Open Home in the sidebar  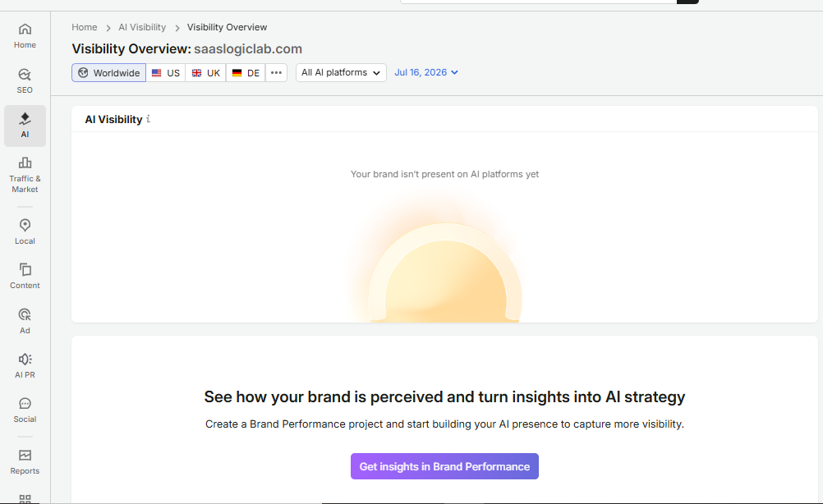(25, 36)
